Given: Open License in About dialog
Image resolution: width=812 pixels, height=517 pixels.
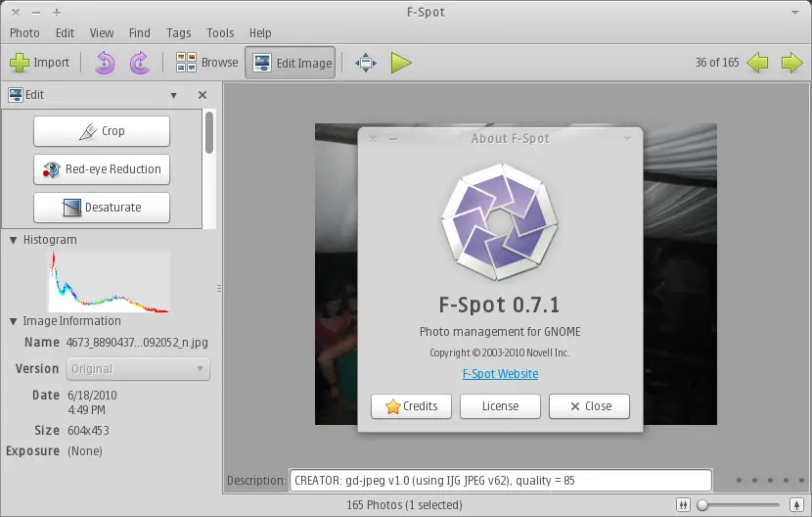Looking at the screenshot, I should click(500, 406).
